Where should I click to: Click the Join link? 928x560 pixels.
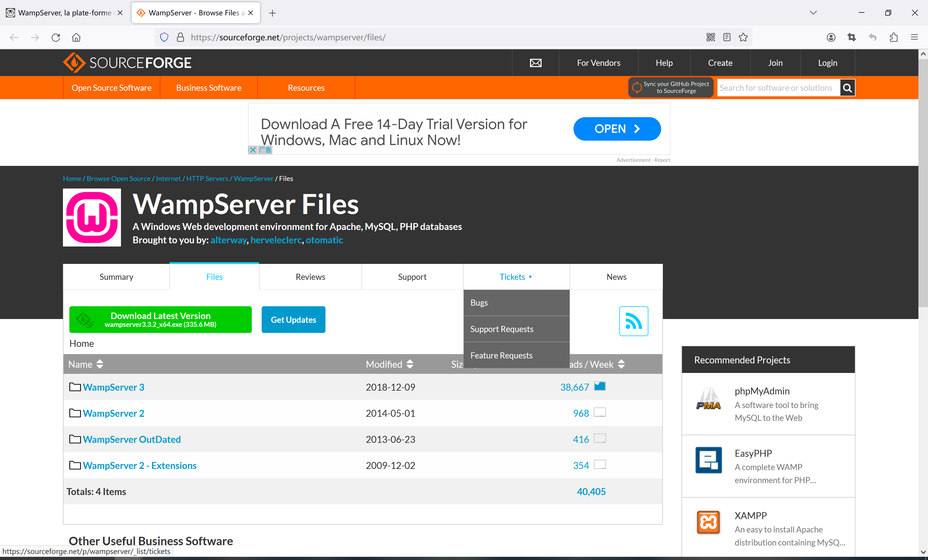tap(775, 63)
